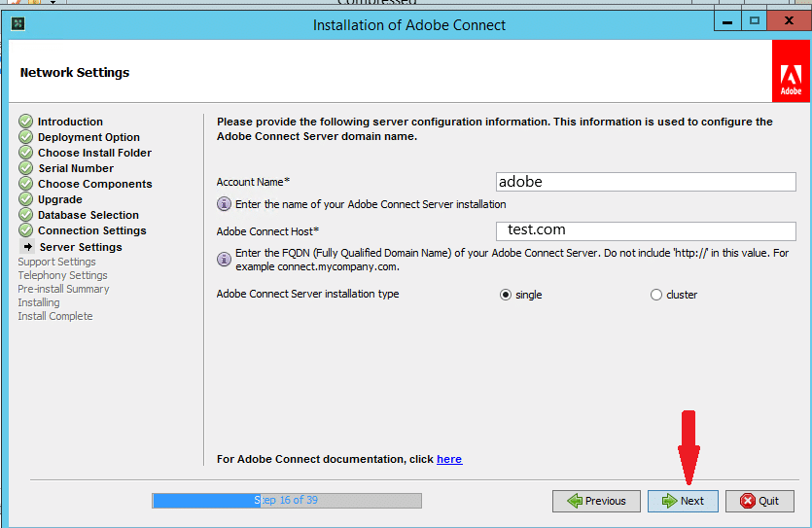Select the Deployment Option step label
Image resolution: width=812 pixels, height=528 pixels.
click(88, 137)
